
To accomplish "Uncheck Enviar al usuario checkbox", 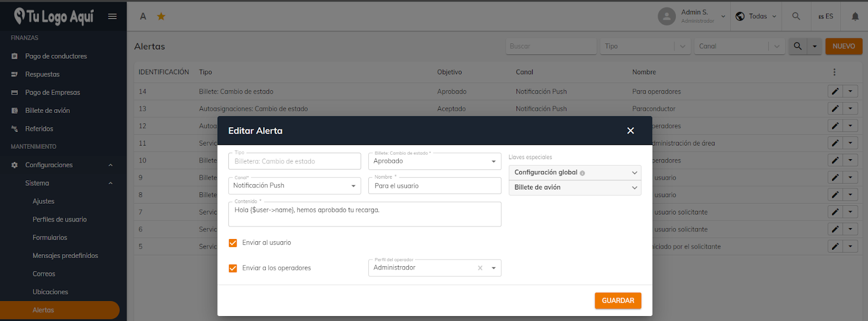I will pyautogui.click(x=233, y=243).
